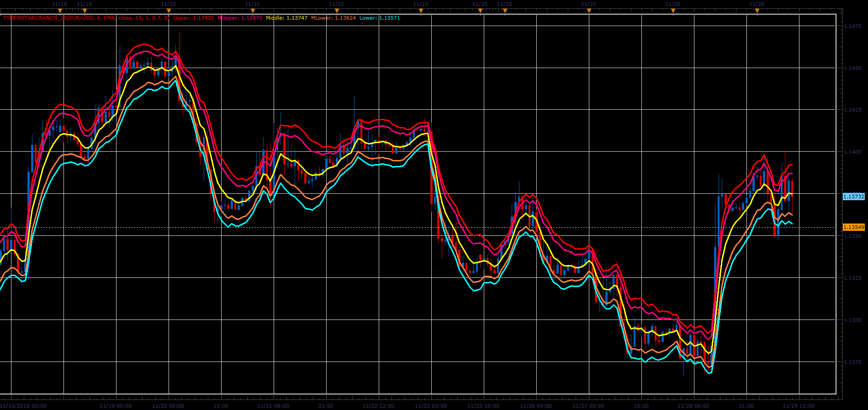868x410 pixels.
Task: Click the blue 1.13732 current price tag
Action: click(x=853, y=197)
